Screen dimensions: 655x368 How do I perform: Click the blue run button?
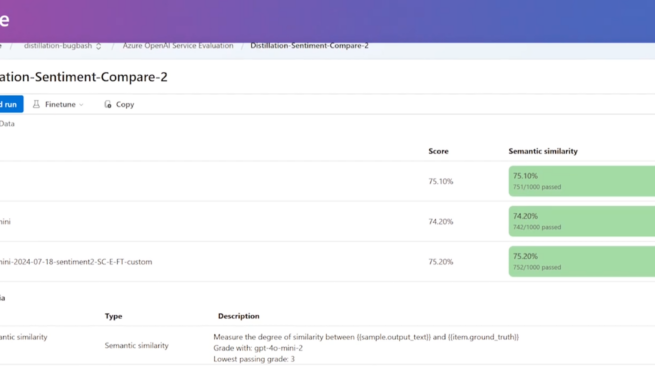(x=11, y=104)
